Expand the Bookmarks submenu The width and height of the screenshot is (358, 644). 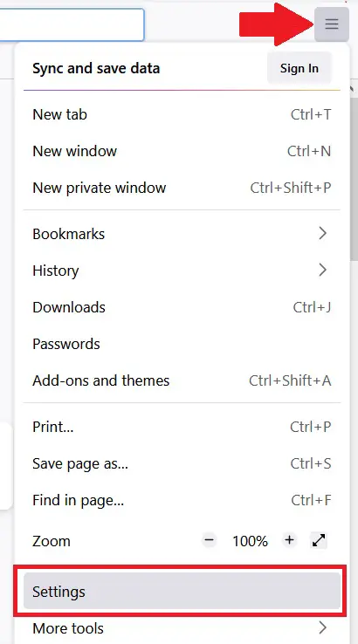click(182, 234)
